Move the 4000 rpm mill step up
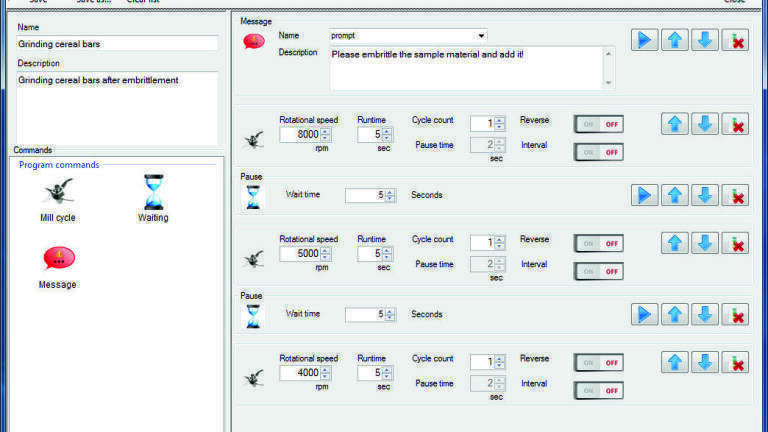The height and width of the screenshot is (432, 768). [674, 362]
